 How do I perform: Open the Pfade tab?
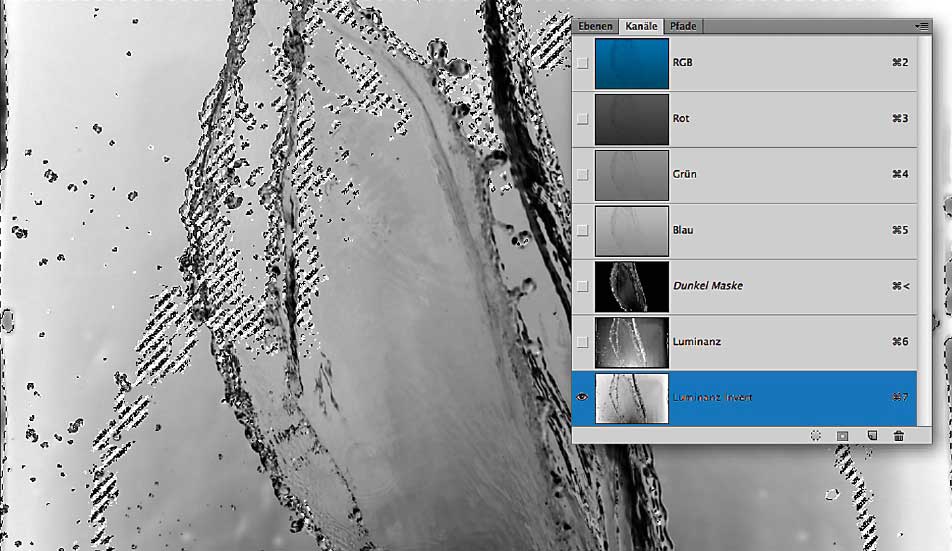pos(683,26)
